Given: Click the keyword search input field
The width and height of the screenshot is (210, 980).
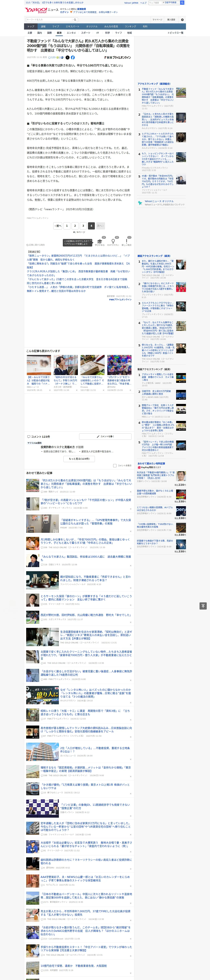Looking at the screenshot, I should pyautogui.click(x=49, y=20).
